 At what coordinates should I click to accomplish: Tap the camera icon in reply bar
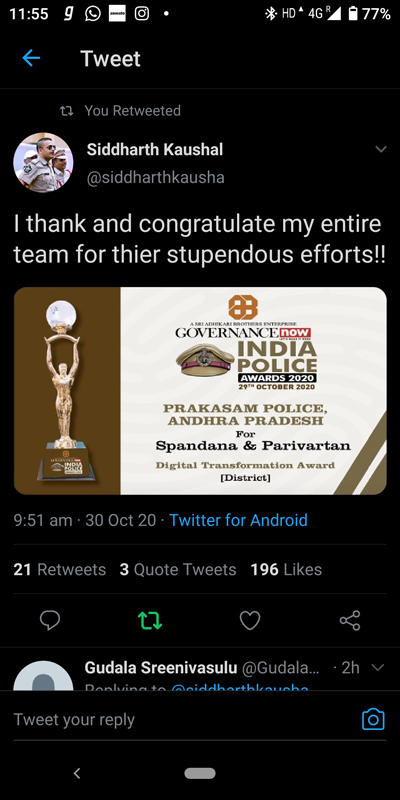[x=373, y=719]
